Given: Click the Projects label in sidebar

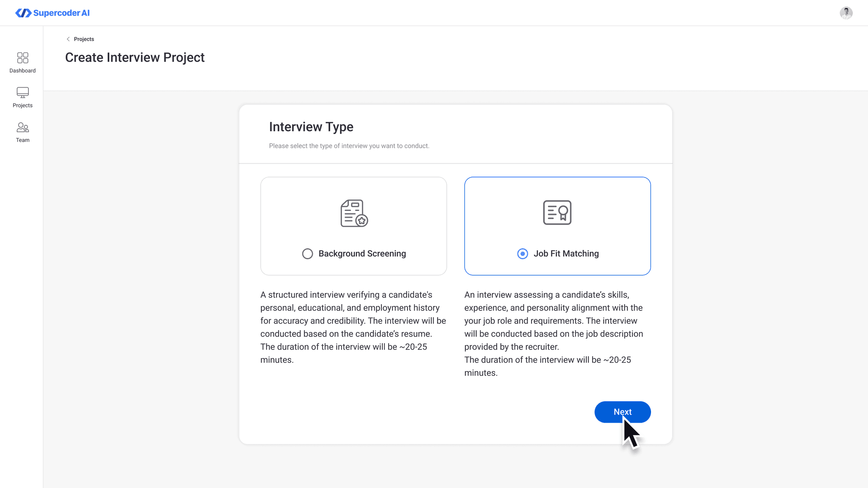Looking at the screenshot, I should pyautogui.click(x=22, y=105).
